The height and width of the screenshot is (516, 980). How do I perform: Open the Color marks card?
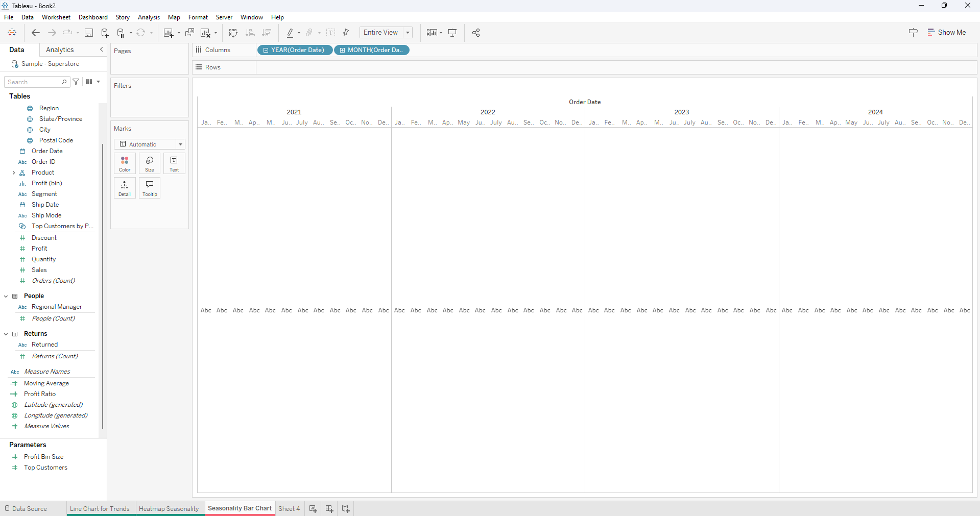point(125,163)
